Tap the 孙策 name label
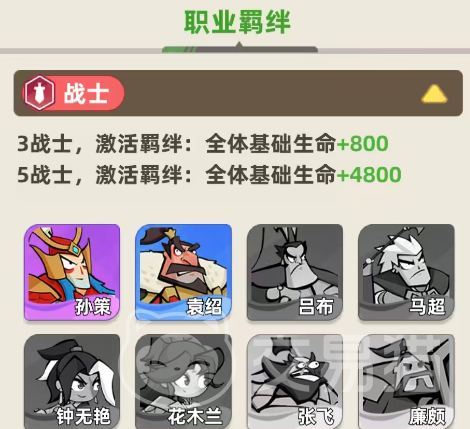 click(93, 306)
